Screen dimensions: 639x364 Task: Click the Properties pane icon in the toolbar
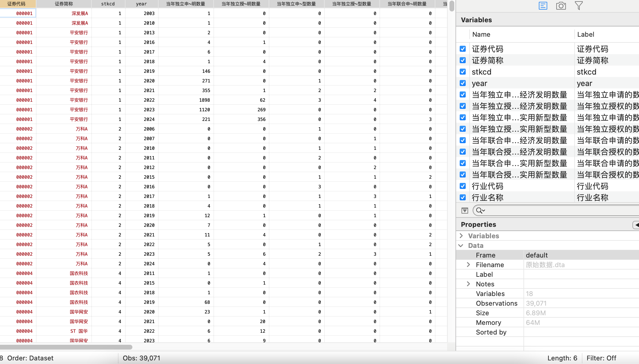543,6
